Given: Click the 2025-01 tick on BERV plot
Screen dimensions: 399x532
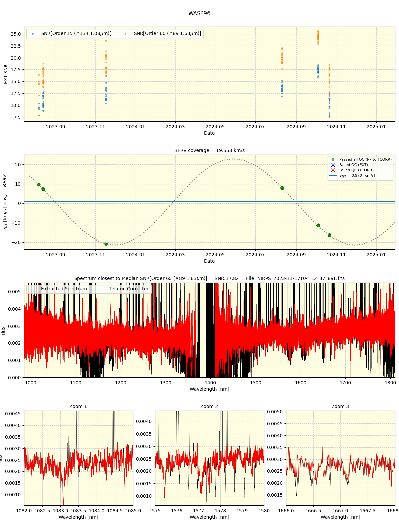Looking at the screenshot, I should [376, 255].
